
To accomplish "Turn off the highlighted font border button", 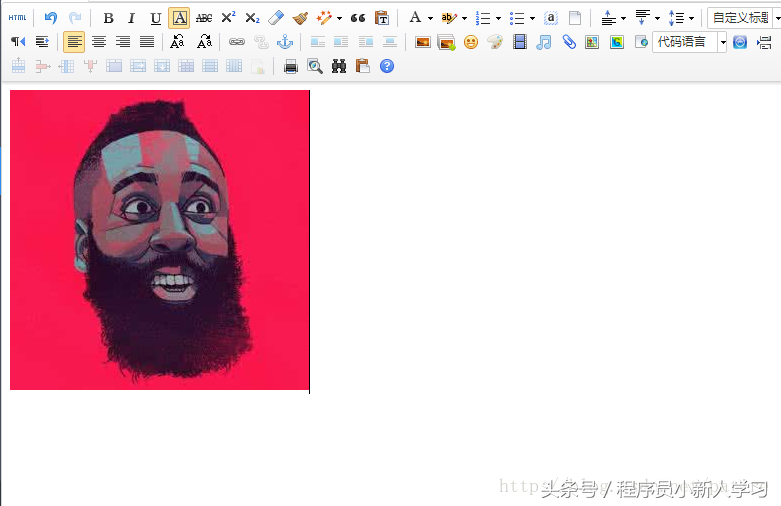I will (x=179, y=18).
